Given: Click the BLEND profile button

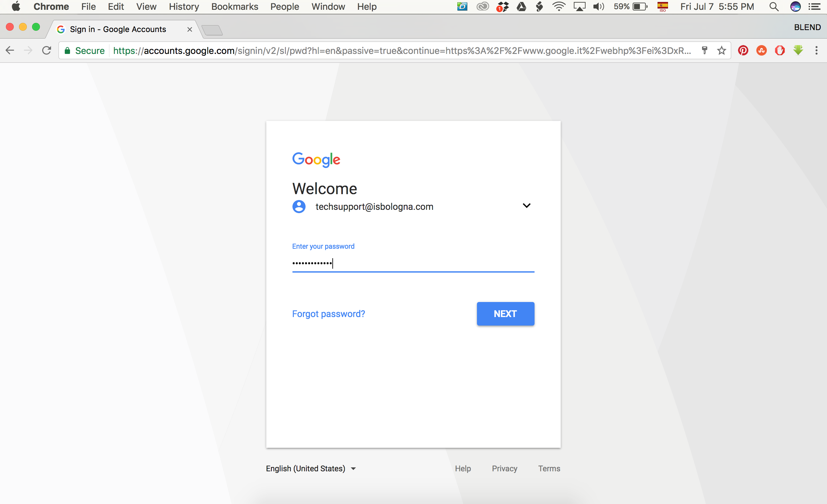Looking at the screenshot, I should point(807,27).
